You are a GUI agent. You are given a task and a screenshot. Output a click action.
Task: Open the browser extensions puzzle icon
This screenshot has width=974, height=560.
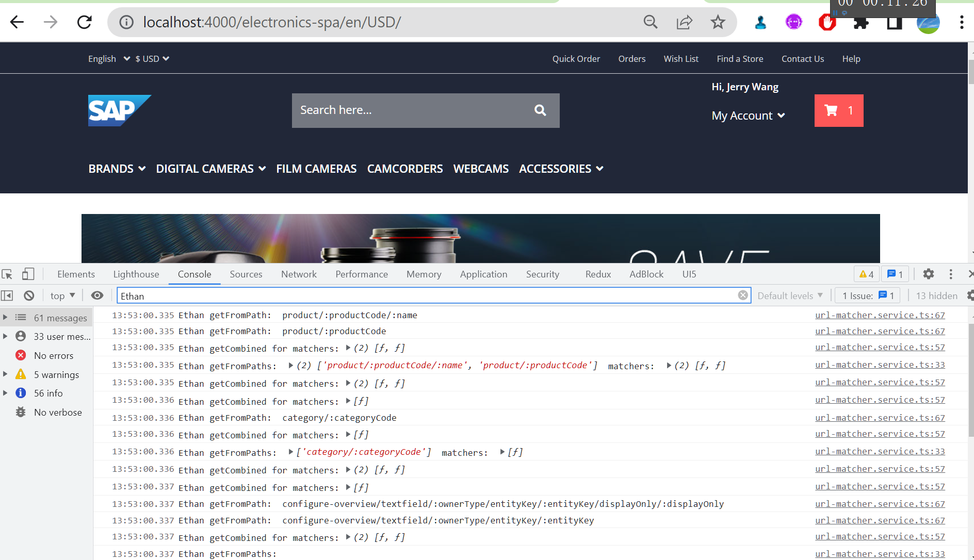[x=860, y=22]
